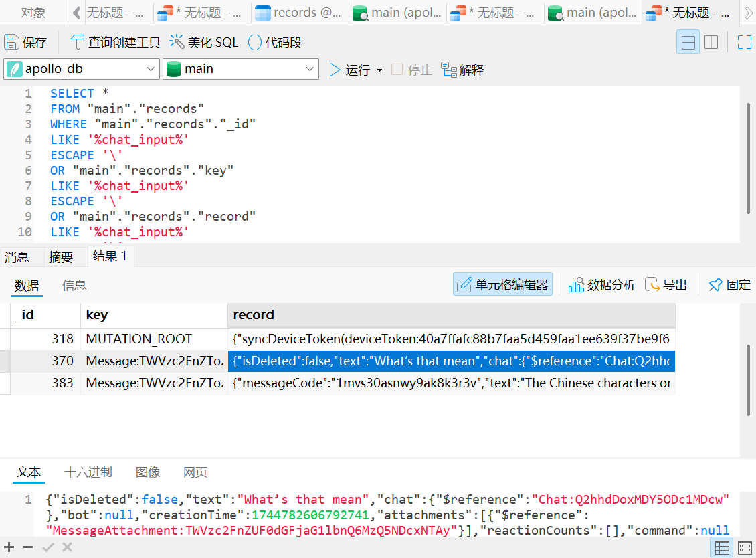Image resolution: width=756 pixels, height=558 pixels.
Task: Toggle the Cell Editor (单元格编辑器)
Action: coord(502,284)
